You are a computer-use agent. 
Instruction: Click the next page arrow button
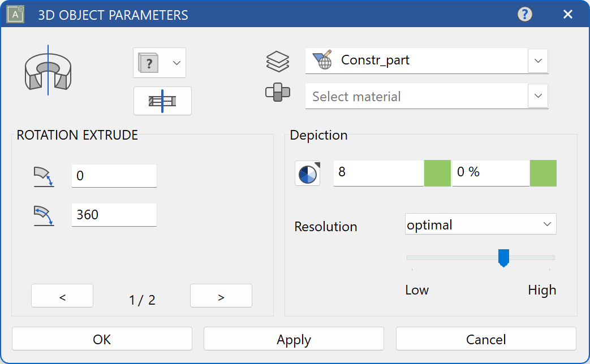coord(221,295)
